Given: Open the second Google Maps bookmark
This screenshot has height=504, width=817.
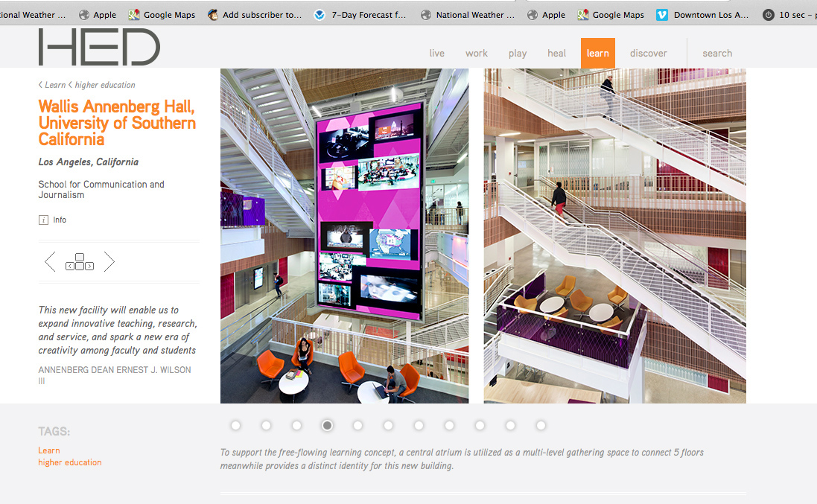Looking at the screenshot, I should pyautogui.click(x=611, y=15).
